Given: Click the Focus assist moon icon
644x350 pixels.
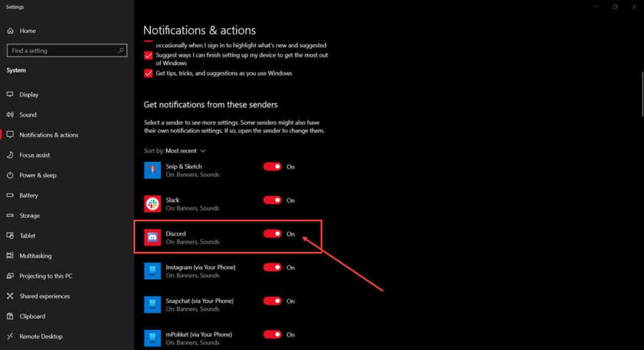Looking at the screenshot, I should click(x=10, y=155).
